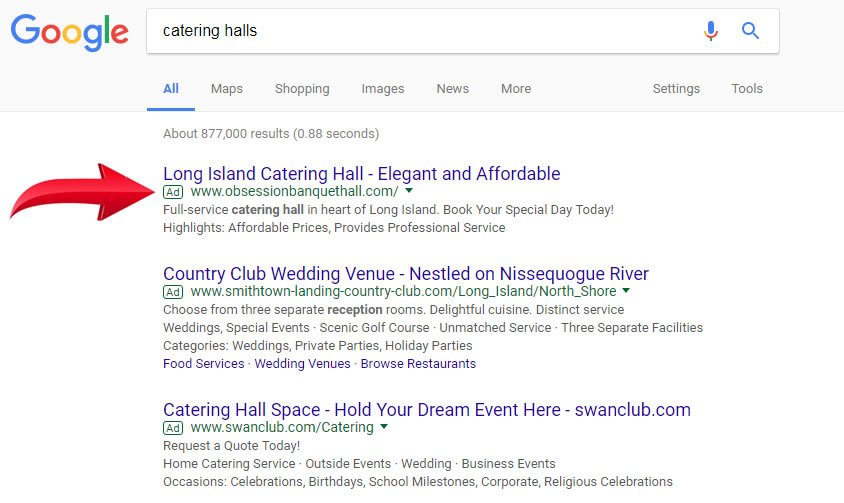Open the Images tab
Image resolution: width=844 pixels, height=503 pixels.
point(383,89)
